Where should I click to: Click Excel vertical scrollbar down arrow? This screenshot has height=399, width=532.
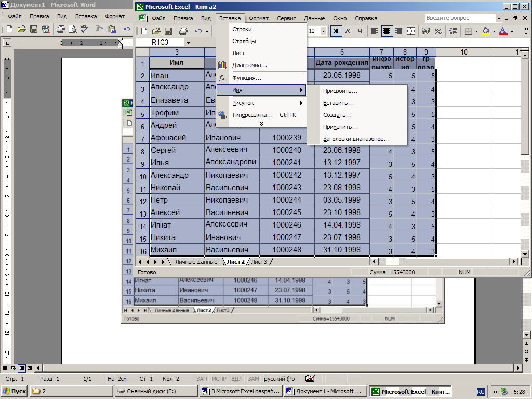pyautogui.click(x=525, y=254)
